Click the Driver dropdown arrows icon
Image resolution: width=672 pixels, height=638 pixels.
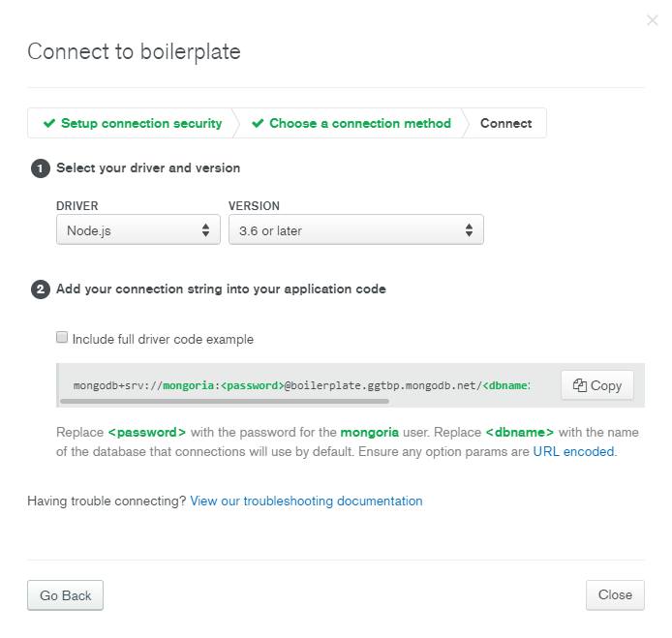click(x=205, y=230)
